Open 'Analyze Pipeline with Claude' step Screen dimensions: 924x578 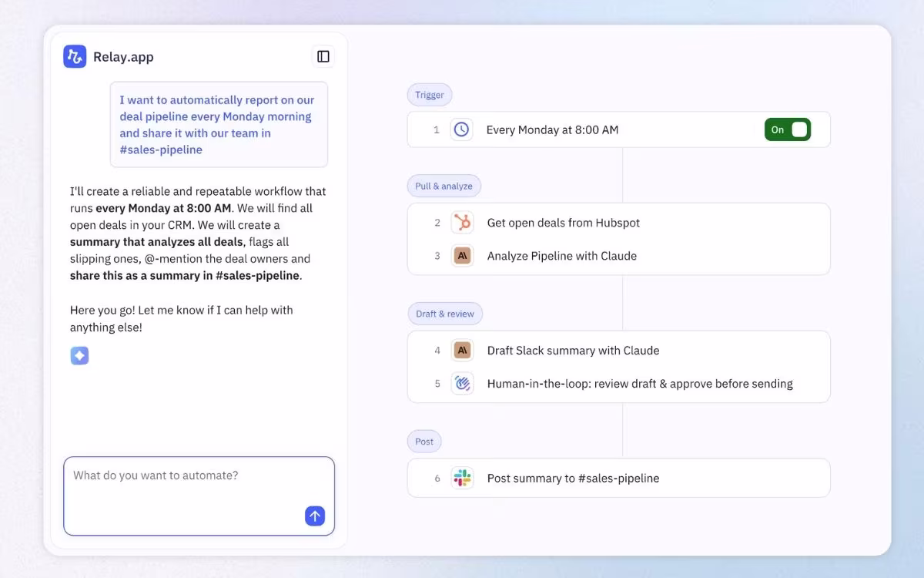619,256
